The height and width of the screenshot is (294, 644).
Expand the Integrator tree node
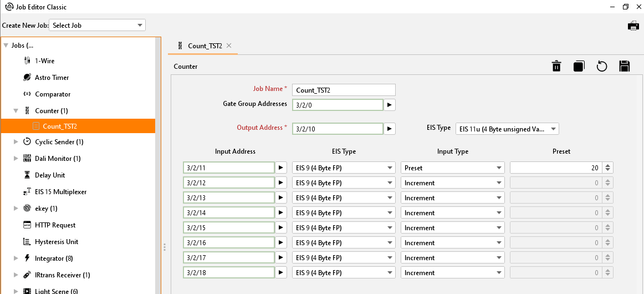point(15,258)
